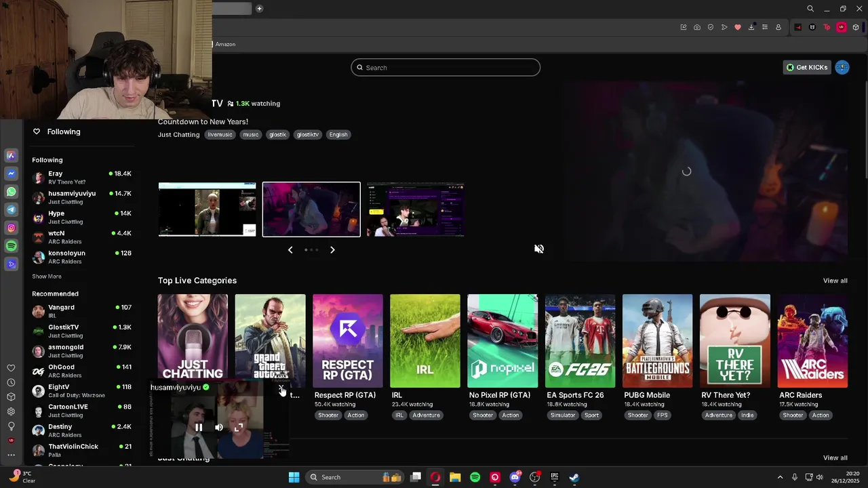Click the livemusic tag
The width and height of the screenshot is (868, 488).
coord(220,134)
